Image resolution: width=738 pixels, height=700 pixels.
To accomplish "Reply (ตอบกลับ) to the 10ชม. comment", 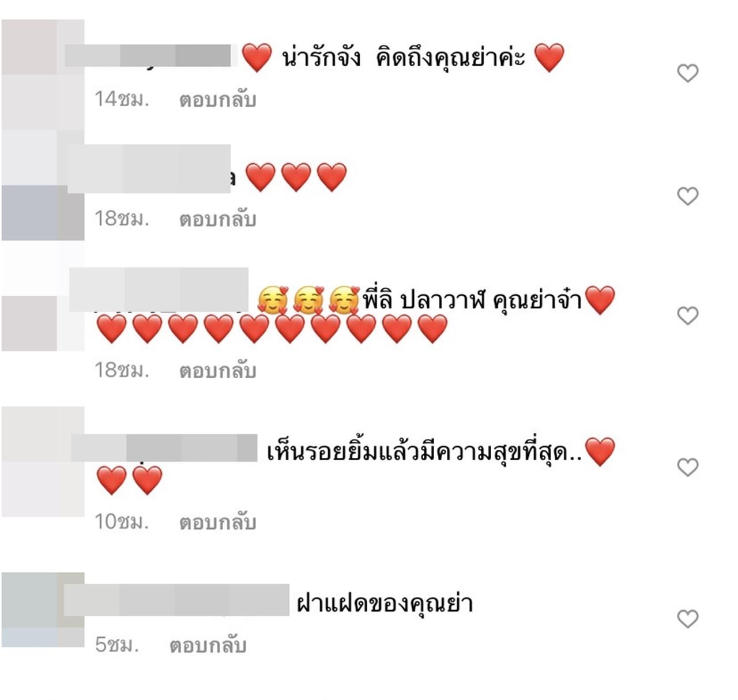I will 217,522.
